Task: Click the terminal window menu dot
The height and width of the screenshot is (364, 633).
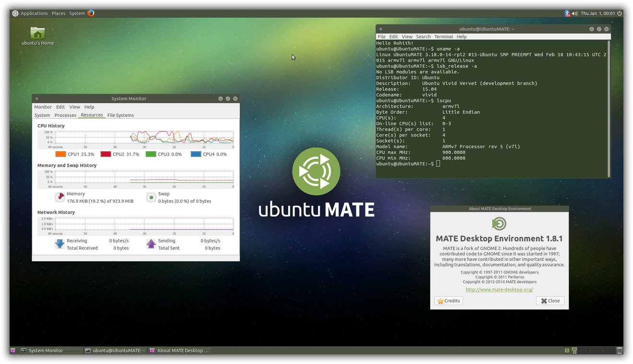Action: pyautogui.click(x=381, y=29)
